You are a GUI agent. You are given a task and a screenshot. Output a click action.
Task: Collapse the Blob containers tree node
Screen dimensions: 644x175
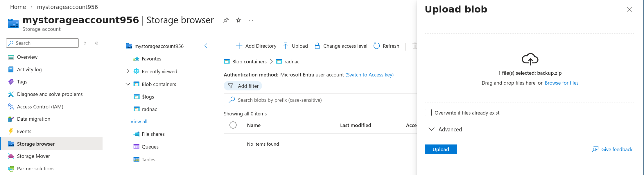pos(128,84)
